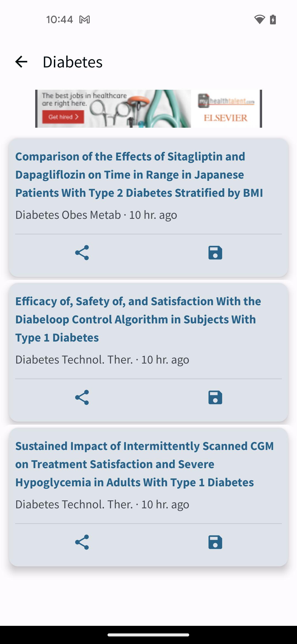The image size is (297, 644).
Task: Tap the Wi-Fi status icon
Action: [259, 20]
